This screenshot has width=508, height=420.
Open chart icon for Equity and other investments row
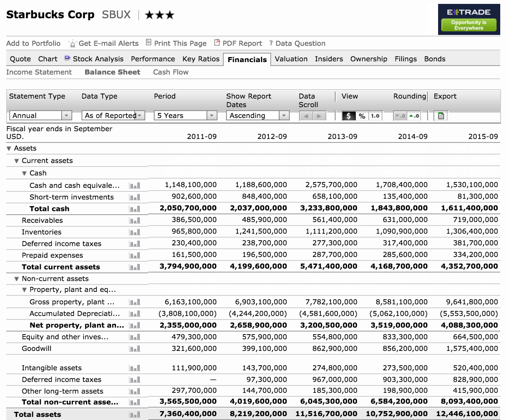[x=135, y=337]
